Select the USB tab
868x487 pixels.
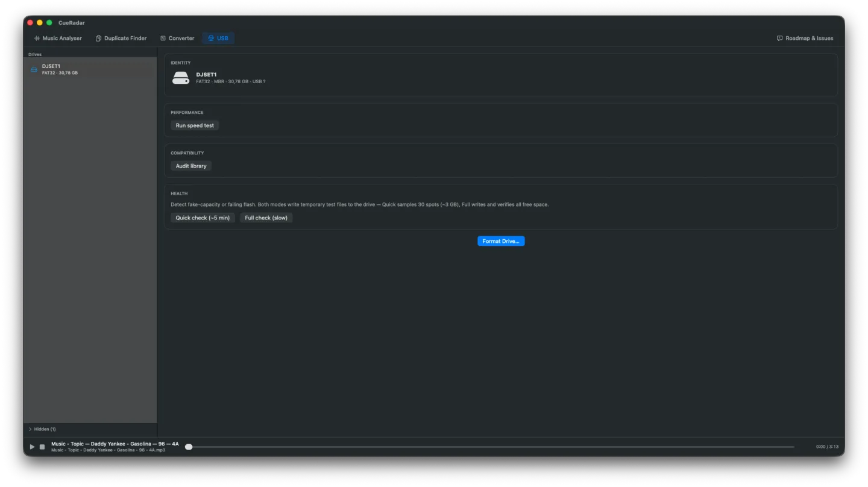pyautogui.click(x=218, y=38)
